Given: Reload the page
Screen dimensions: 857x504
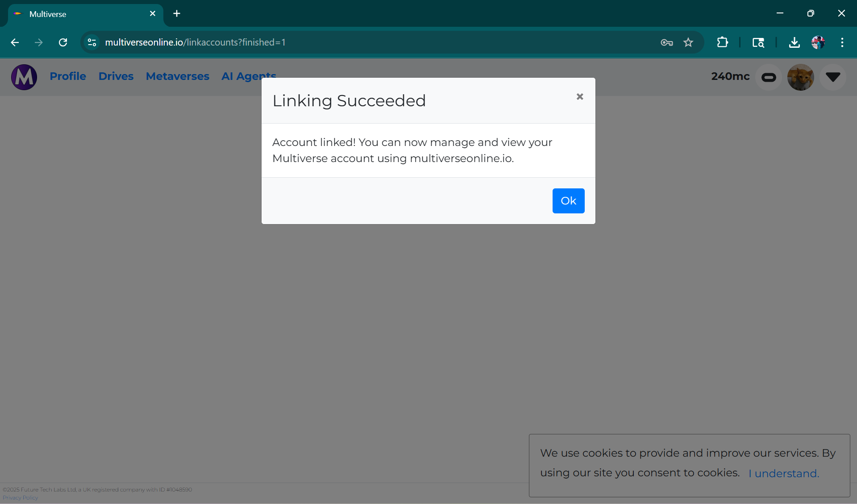Looking at the screenshot, I should point(63,42).
